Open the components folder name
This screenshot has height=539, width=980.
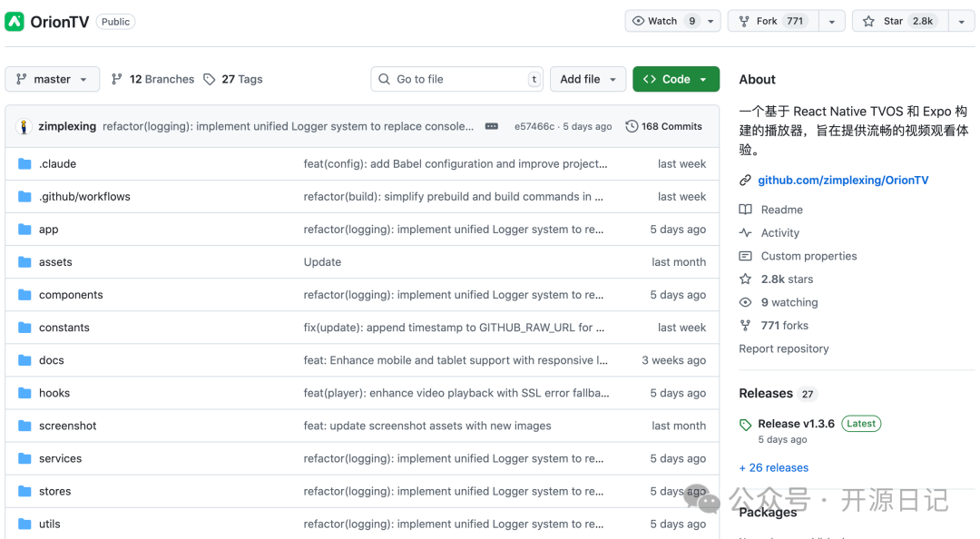pos(71,295)
